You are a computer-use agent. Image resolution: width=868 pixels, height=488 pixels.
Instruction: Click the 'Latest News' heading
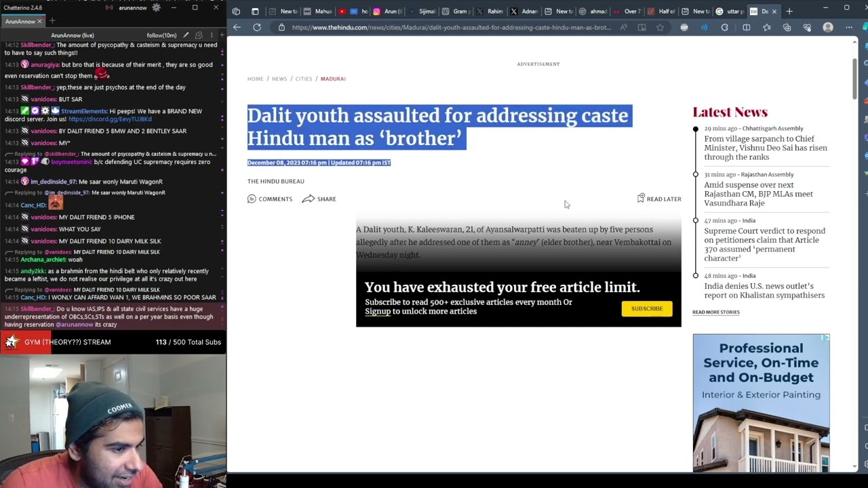[730, 113]
